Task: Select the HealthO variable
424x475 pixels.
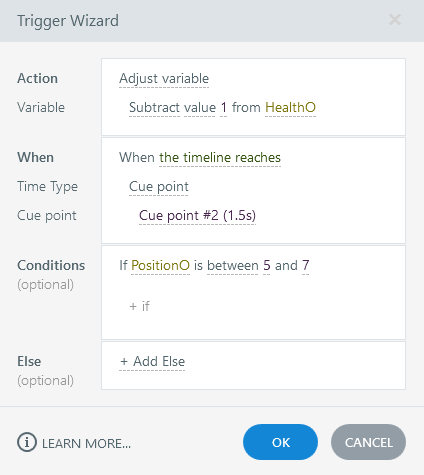Action: (x=290, y=108)
